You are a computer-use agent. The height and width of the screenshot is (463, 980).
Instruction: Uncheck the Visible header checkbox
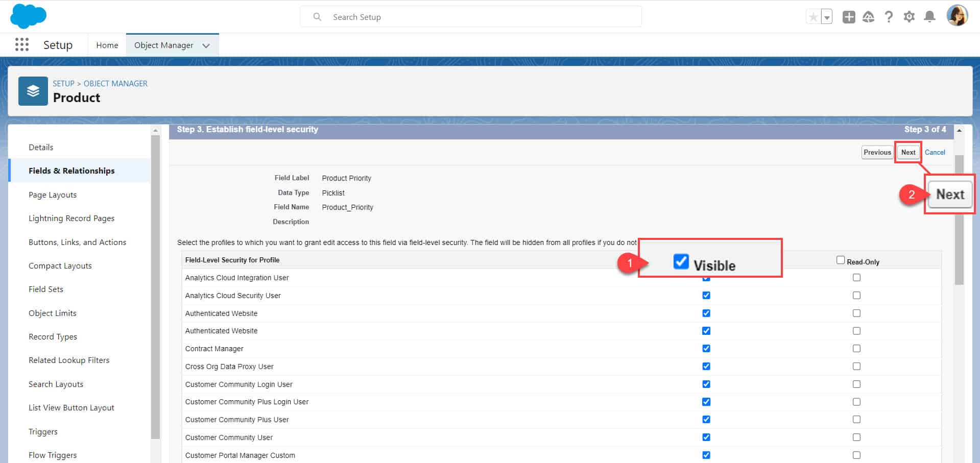click(681, 262)
